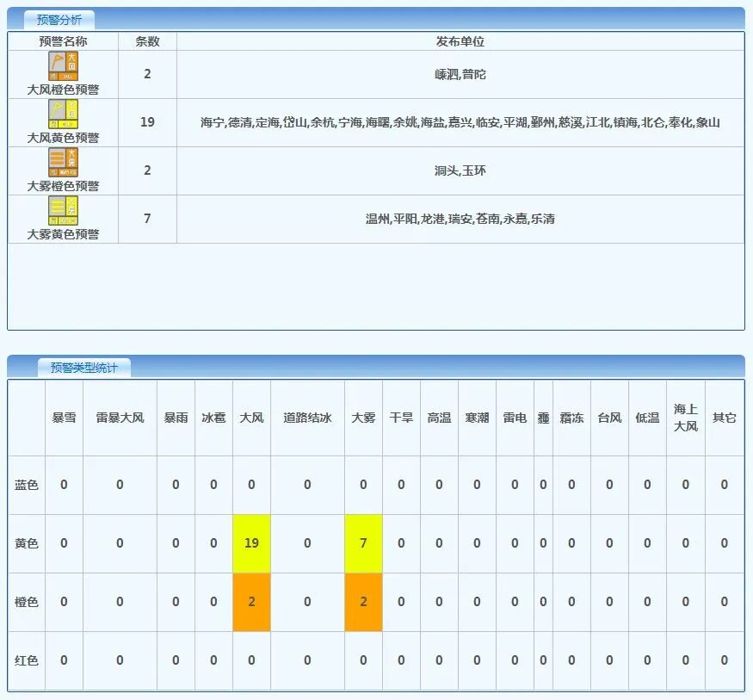Click the 条数 column header
This screenshot has height=700, width=753.
147,41
